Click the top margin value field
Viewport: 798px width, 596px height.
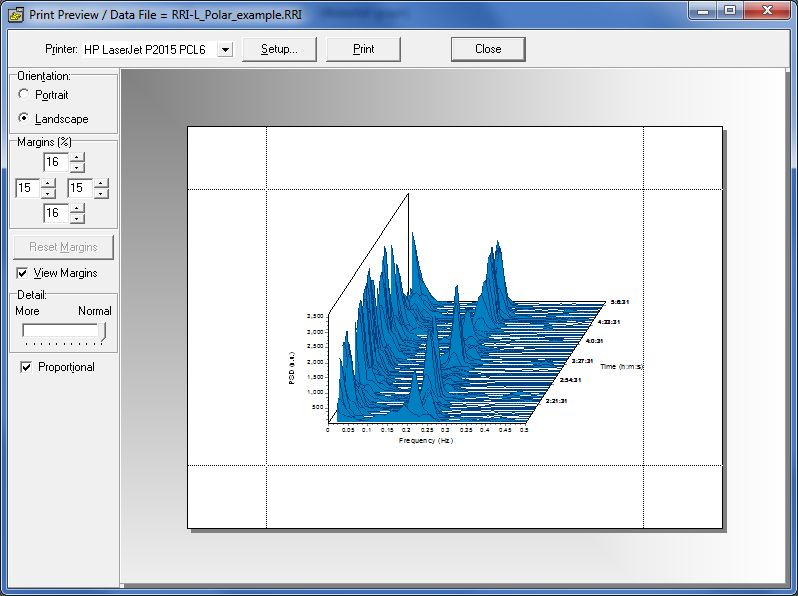[55, 162]
